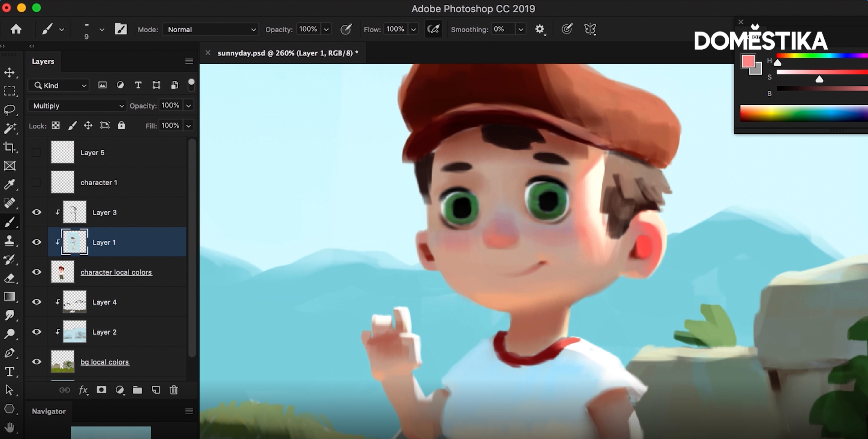868x439 pixels.
Task: Open painting Mode dropdown set to Normal
Action: [211, 29]
